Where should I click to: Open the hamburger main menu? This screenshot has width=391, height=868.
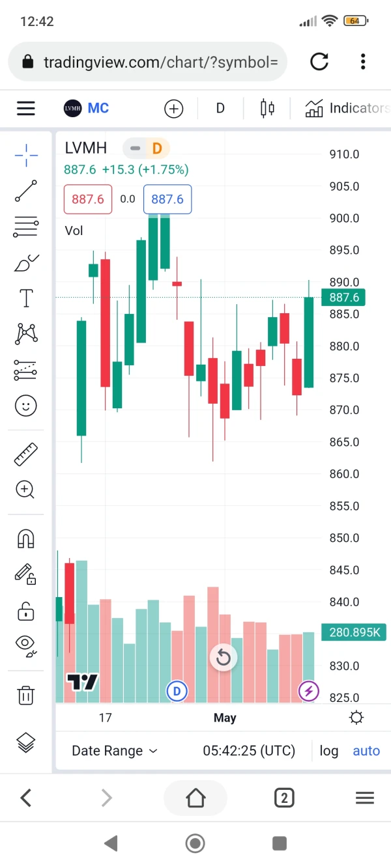(x=26, y=108)
